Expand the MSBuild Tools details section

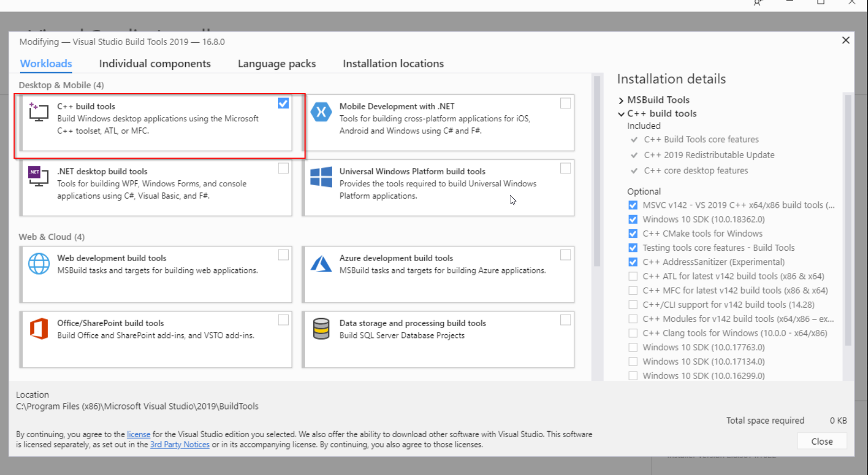click(x=621, y=100)
